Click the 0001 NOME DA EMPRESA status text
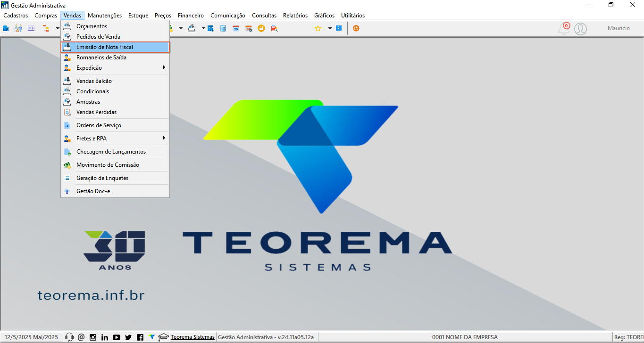Viewport: 644px width, 343px height. (x=465, y=337)
